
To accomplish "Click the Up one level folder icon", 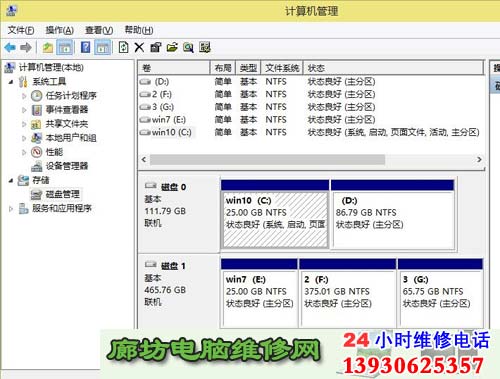I will point(48,48).
